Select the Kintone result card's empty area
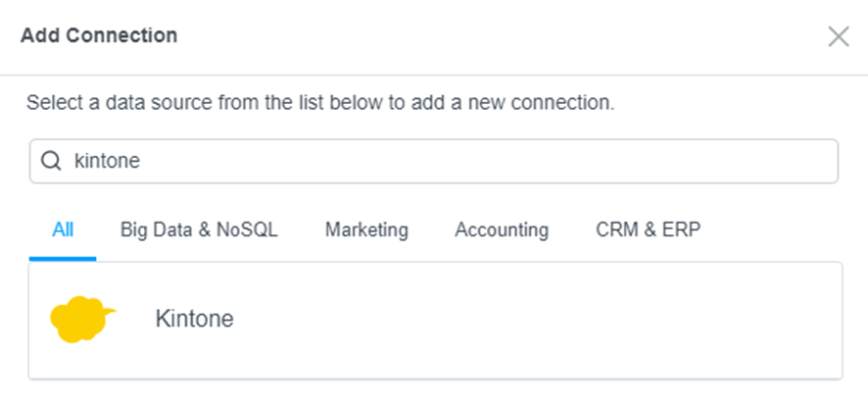Screen dimensions: 868x407 [x=537, y=321]
